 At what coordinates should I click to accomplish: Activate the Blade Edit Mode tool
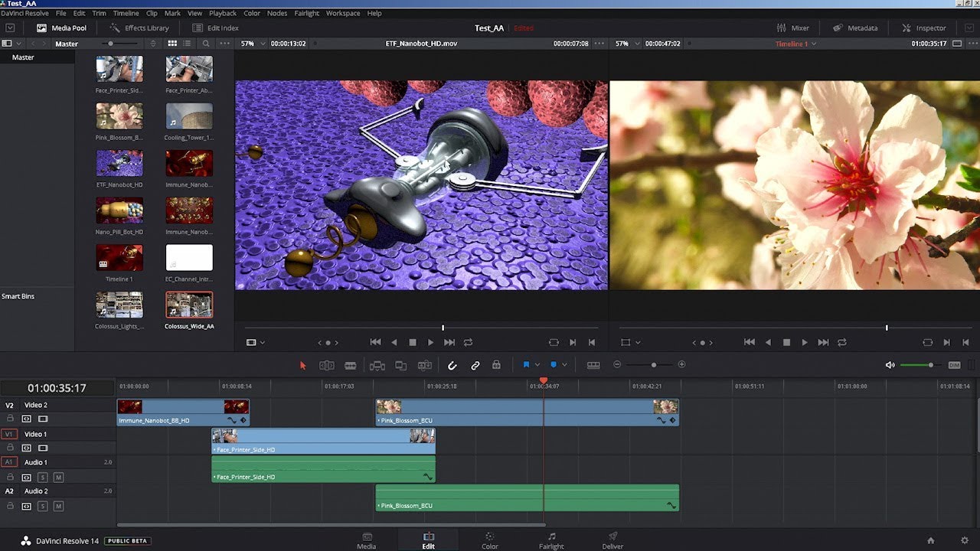click(351, 366)
